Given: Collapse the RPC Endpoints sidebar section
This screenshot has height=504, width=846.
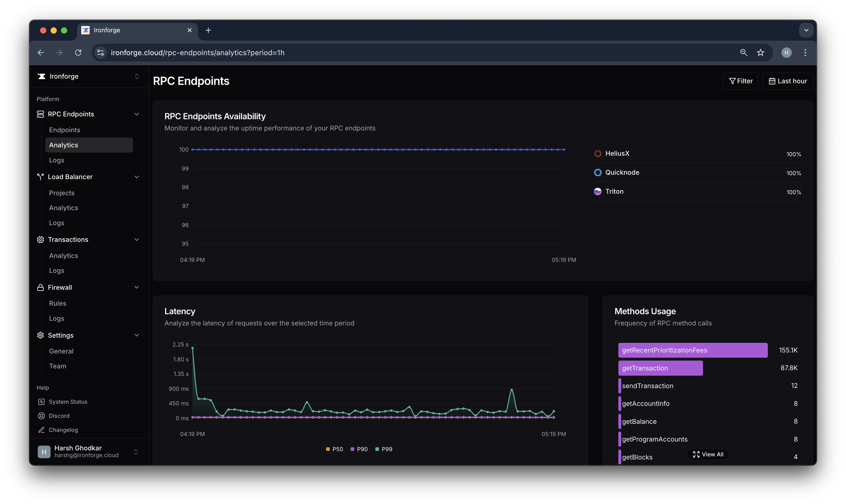Looking at the screenshot, I should tap(136, 114).
